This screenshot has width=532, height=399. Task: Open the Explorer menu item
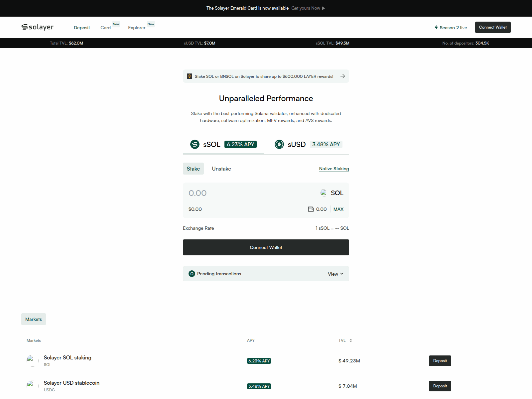[136, 28]
